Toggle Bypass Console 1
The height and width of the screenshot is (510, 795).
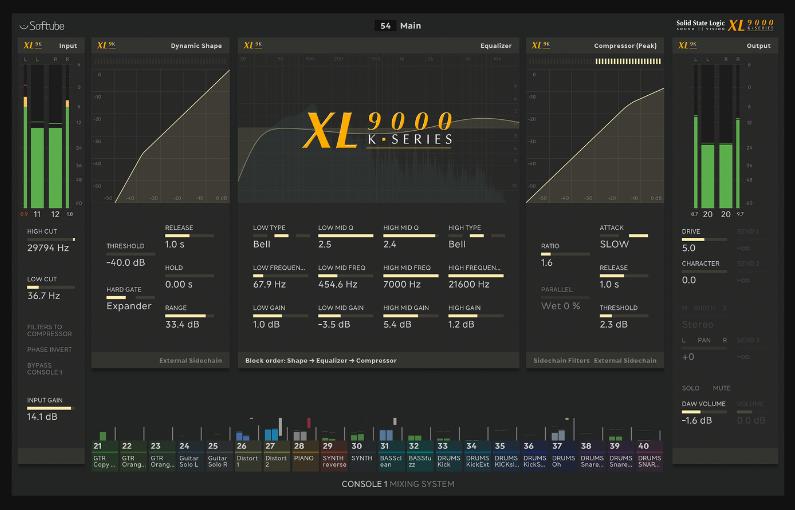(x=45, y=369)
